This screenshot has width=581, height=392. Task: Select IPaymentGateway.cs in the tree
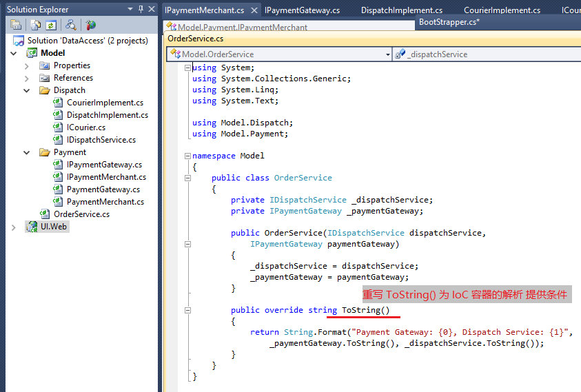pos(104,165)
